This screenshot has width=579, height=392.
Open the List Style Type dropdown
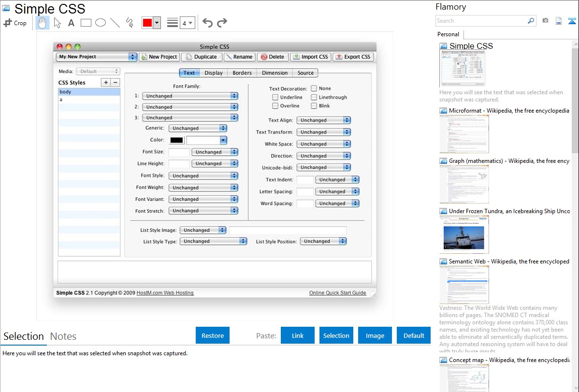(213, 241)
